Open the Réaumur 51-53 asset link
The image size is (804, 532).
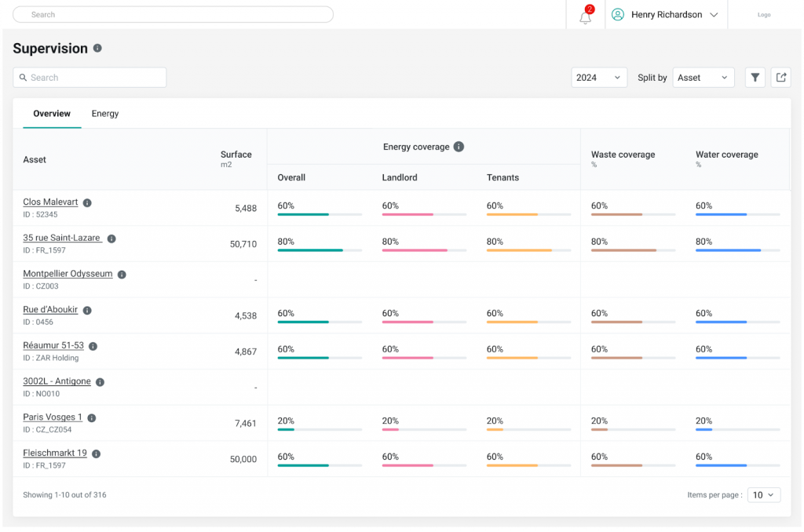coord(53,345)
